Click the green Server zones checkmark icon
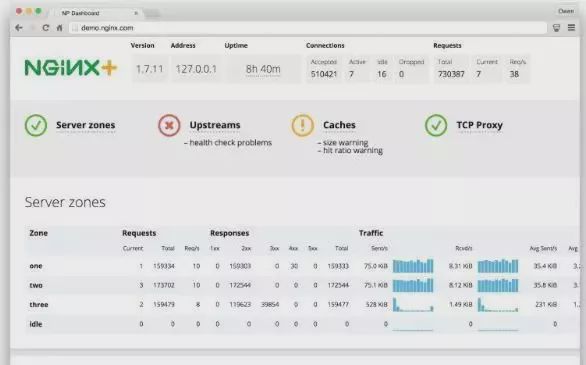Image resolution: width=586 pixels, height=365 pixels. 36,125
